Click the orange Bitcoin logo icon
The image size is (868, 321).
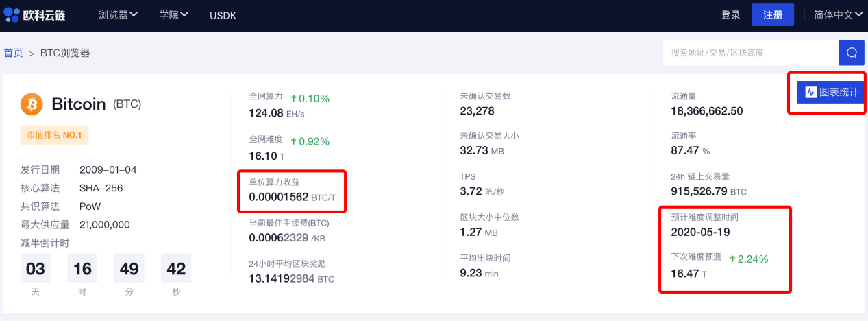click(32, 104)
